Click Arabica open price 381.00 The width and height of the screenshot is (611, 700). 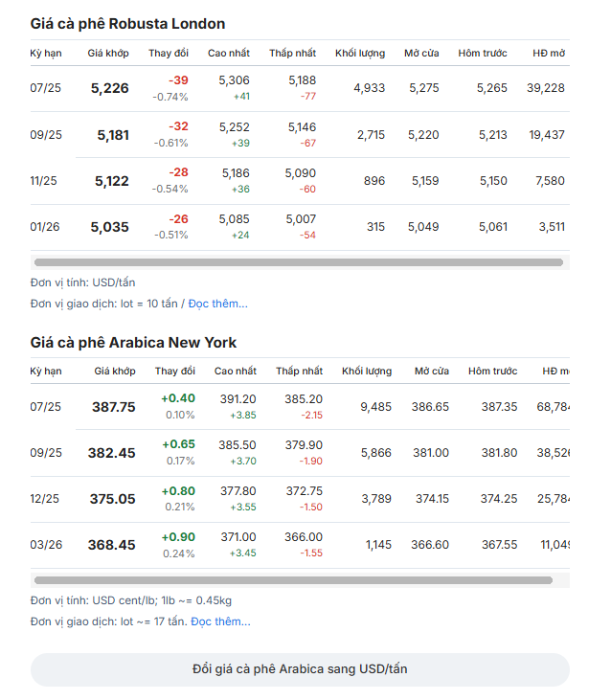tap(431, 453)
